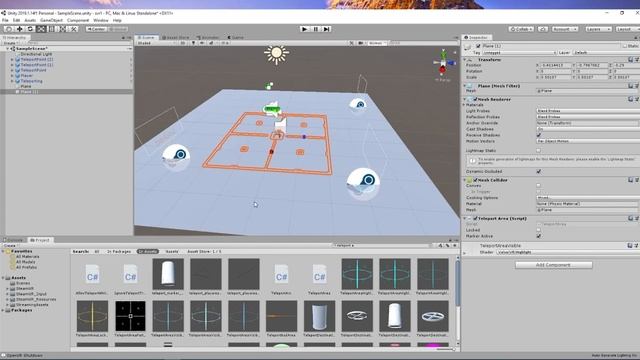640x360 pixels.
Task: Open the File menu
Action: (x=5, y=20)
